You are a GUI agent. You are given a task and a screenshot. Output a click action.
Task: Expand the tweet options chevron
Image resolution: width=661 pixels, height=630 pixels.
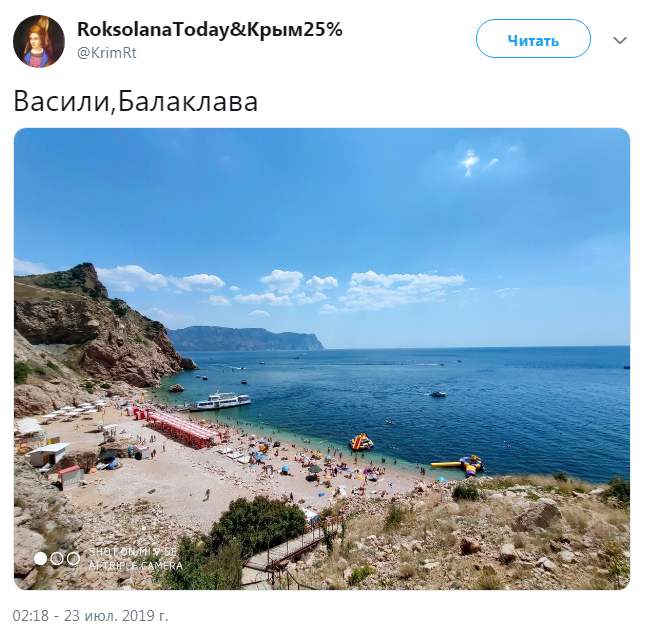tap(620, 40)
